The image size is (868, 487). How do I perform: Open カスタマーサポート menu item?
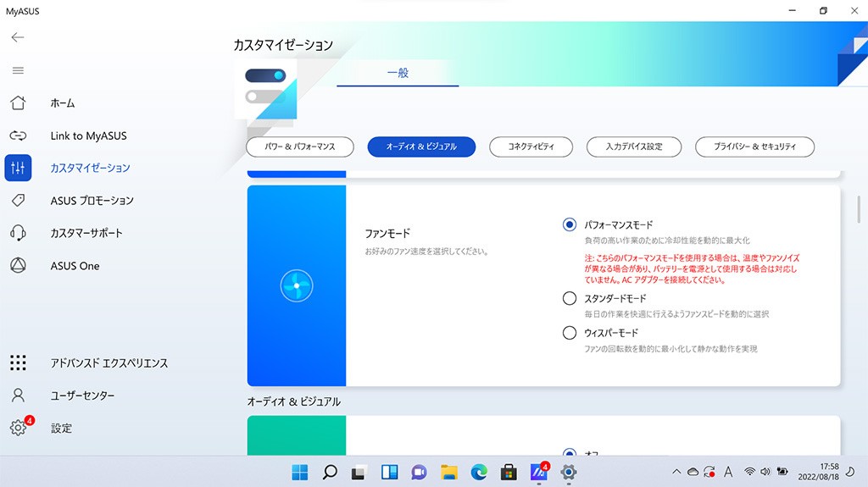click(86, 233)
